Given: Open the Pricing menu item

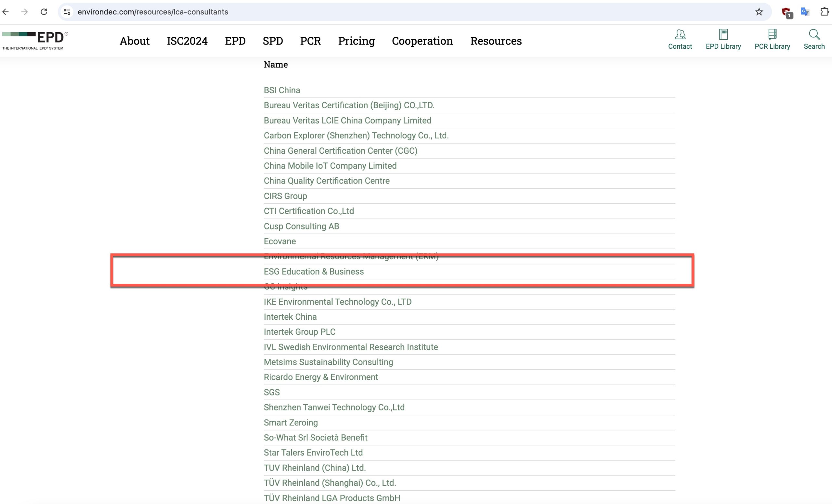Looking at the screenshot, I should click(356, 41).
